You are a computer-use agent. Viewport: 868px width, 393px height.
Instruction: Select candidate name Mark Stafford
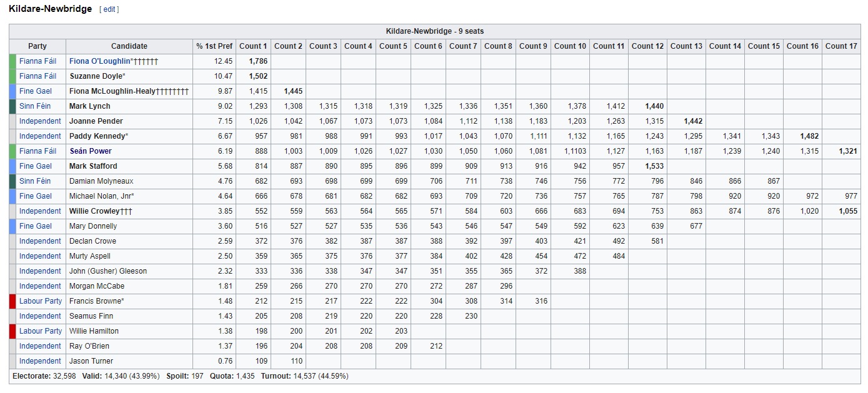(93, 166)
